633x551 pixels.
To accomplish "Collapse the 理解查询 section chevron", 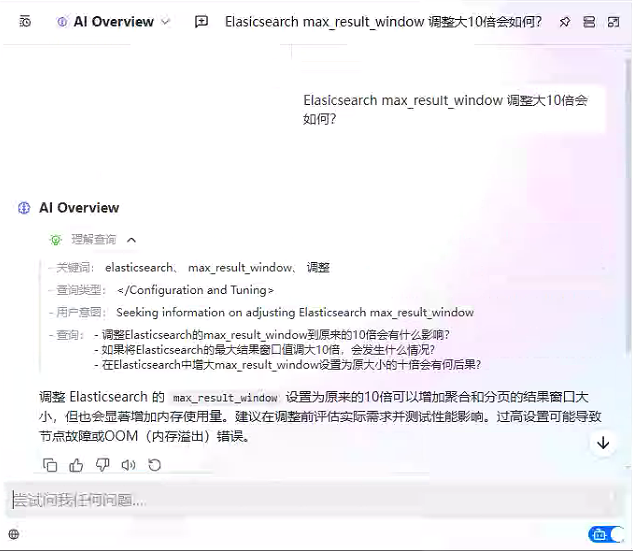I will pyautogui.click(x=131, y=240).
